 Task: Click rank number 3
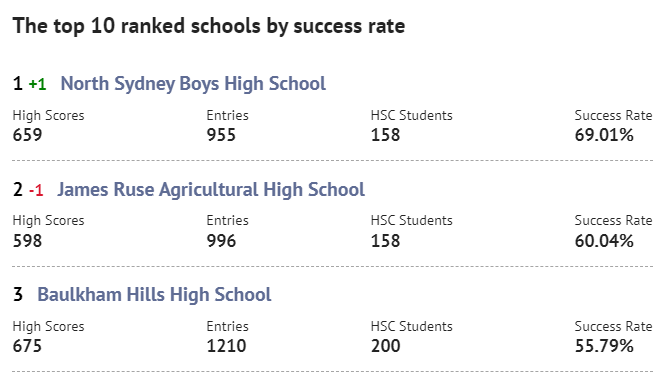pos(18,295)
